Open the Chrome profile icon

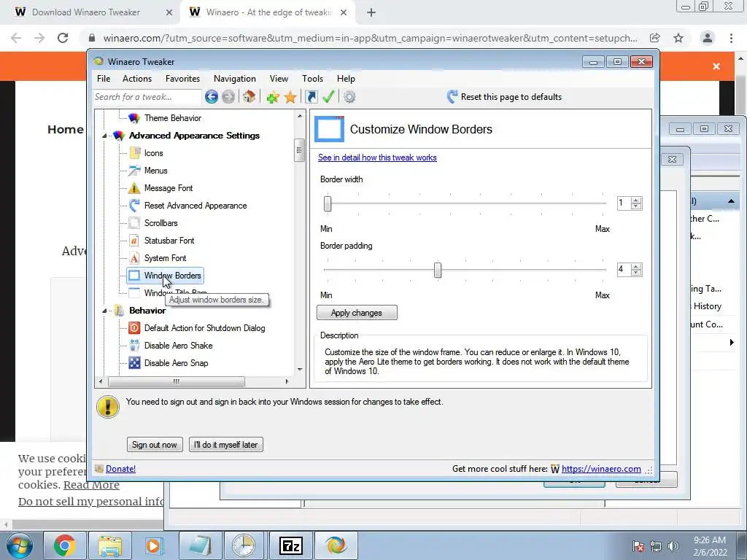pos(708,38)
